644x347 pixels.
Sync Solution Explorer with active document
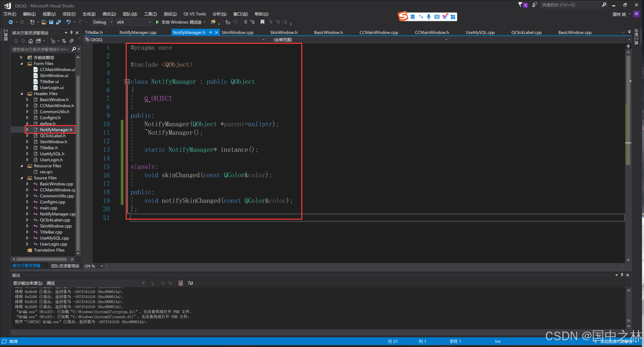(x=64, y=41)
